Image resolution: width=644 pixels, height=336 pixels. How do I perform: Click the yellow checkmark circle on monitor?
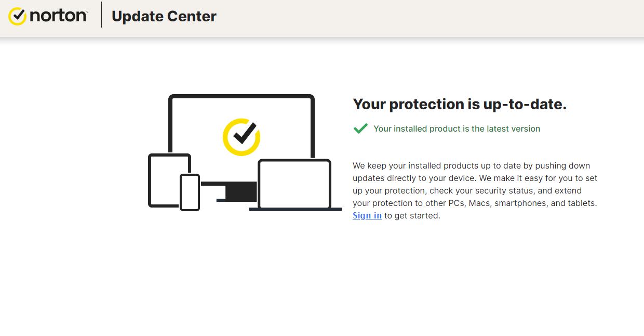click(241, 137)
